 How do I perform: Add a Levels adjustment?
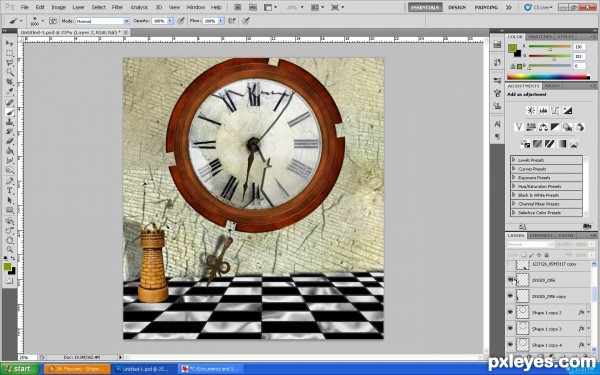[543, 111]
